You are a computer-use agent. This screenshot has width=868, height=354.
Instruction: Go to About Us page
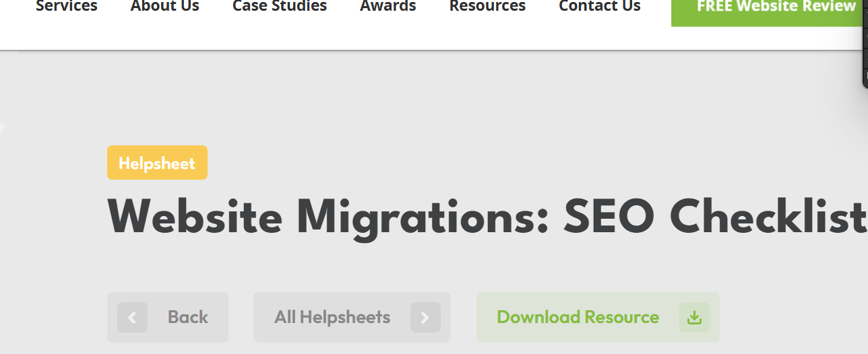click(x=165, y=7)
